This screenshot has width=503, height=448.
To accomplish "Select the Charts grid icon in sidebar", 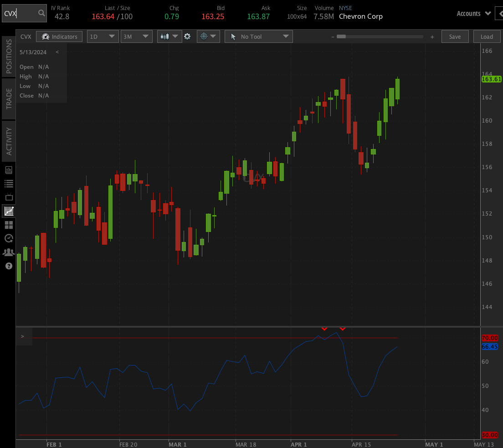I will tap(9, 211).
